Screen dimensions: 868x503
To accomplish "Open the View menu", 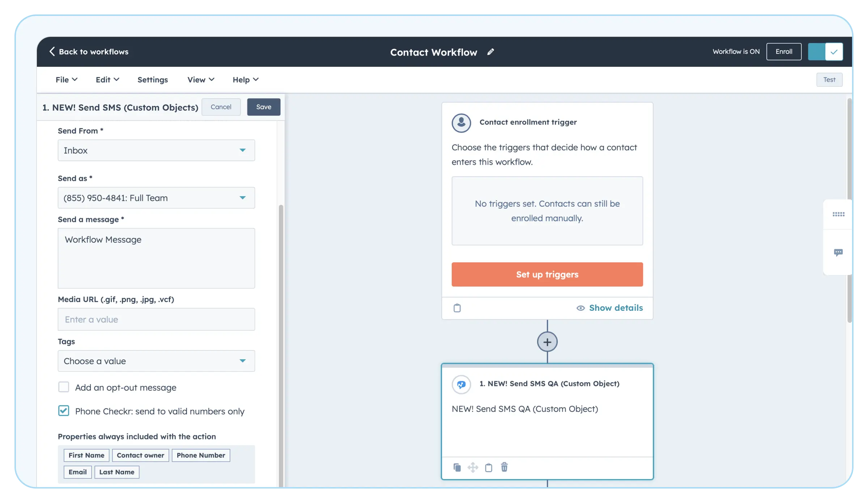I will [201, 79].
